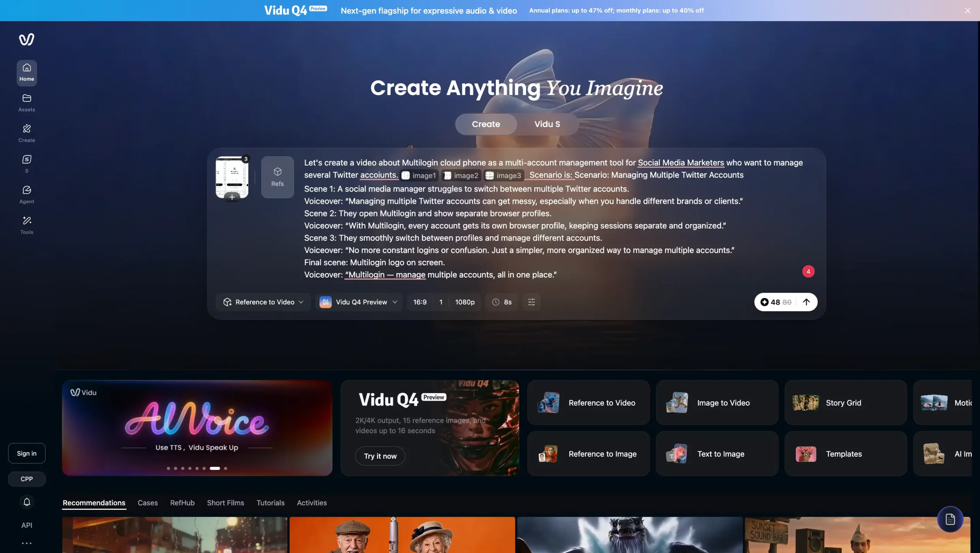The height and width of the screenshot is (553, 980).
Task: Open the RefHub tab
Action: 182,503
